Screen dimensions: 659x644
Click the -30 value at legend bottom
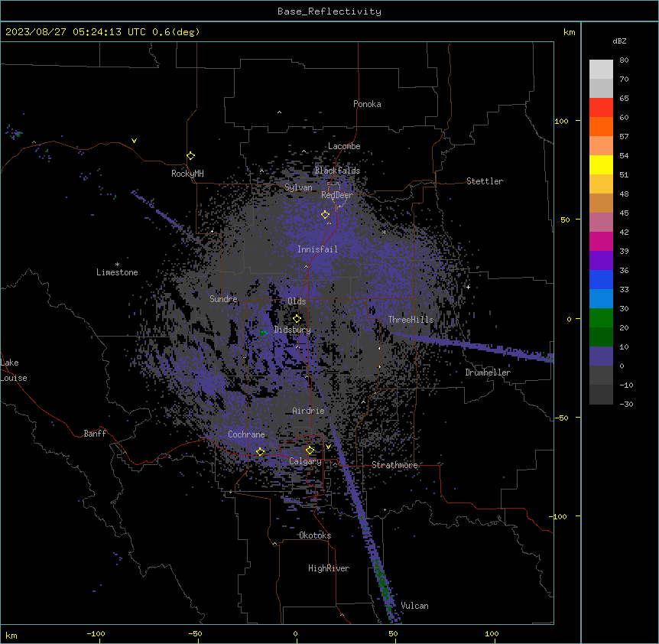pyautogui.click(x=626, y=405)
